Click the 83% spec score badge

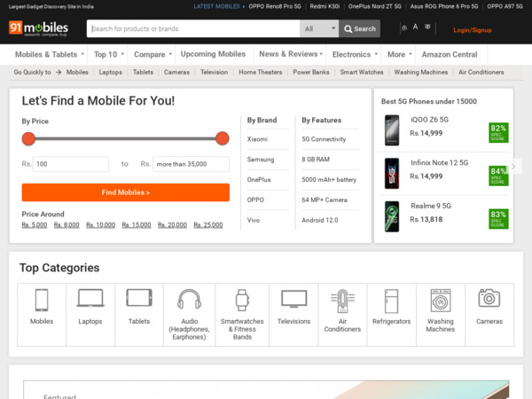point(498,218)
